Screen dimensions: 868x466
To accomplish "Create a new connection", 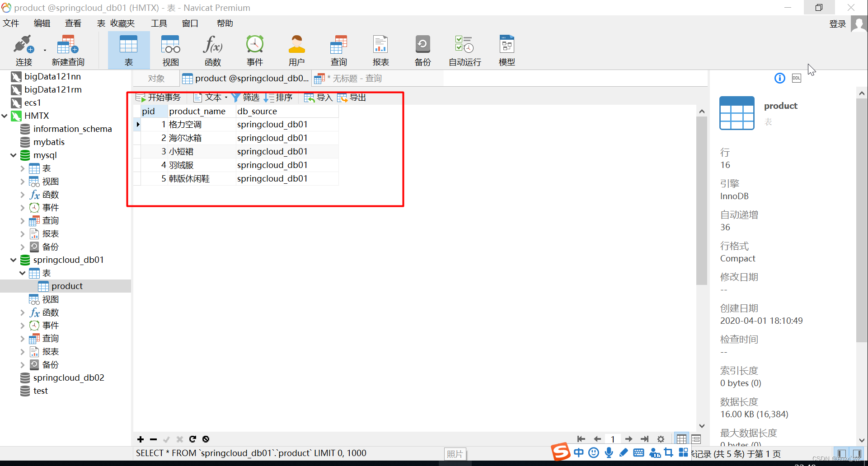I will (x=23, y=50).
